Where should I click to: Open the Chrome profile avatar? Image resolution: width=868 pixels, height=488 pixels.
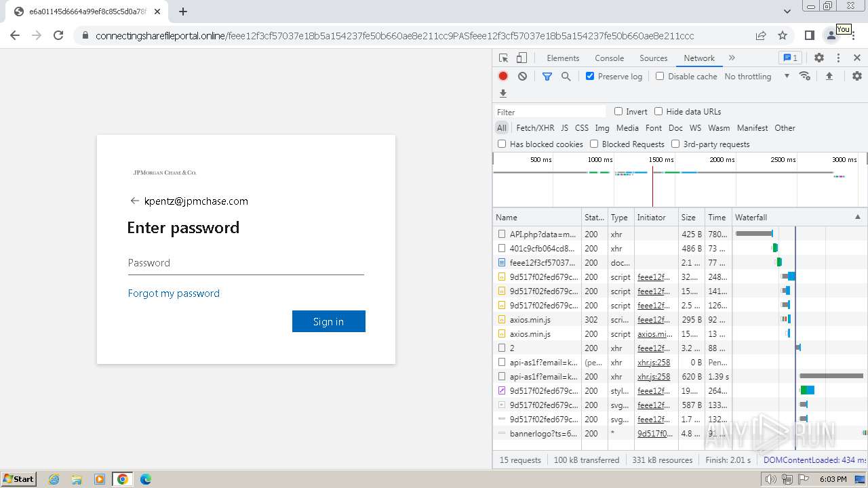[831, 35]
